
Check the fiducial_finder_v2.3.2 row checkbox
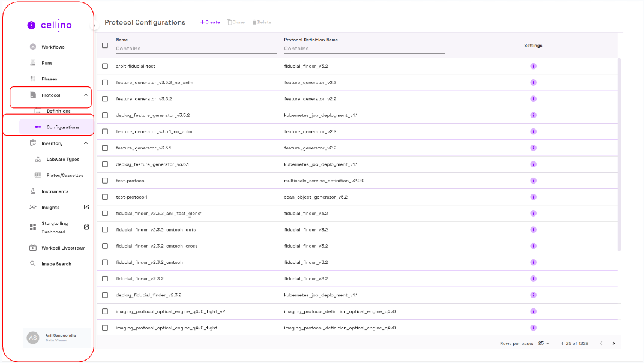click(x=105, y=278)
